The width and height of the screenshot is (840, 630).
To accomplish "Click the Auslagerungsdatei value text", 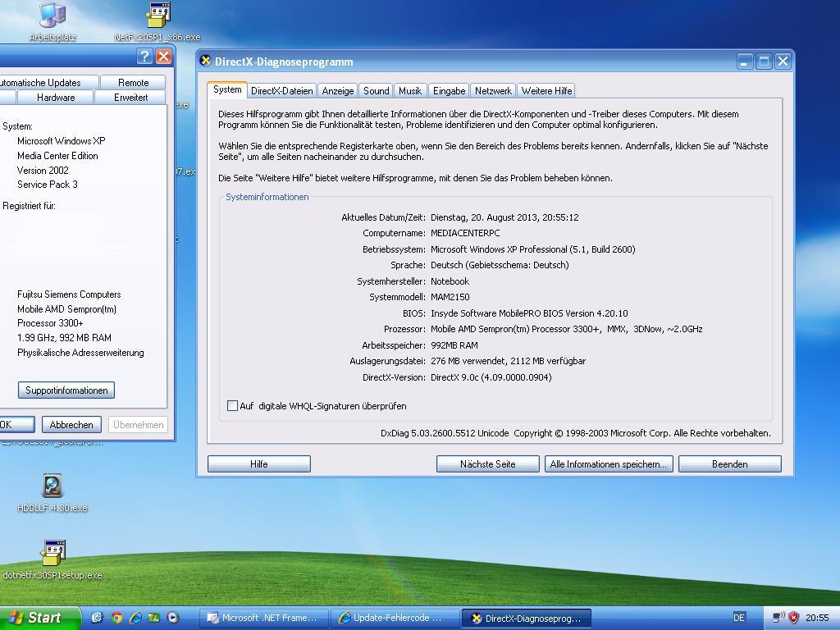I will click(x=508, y=361).
